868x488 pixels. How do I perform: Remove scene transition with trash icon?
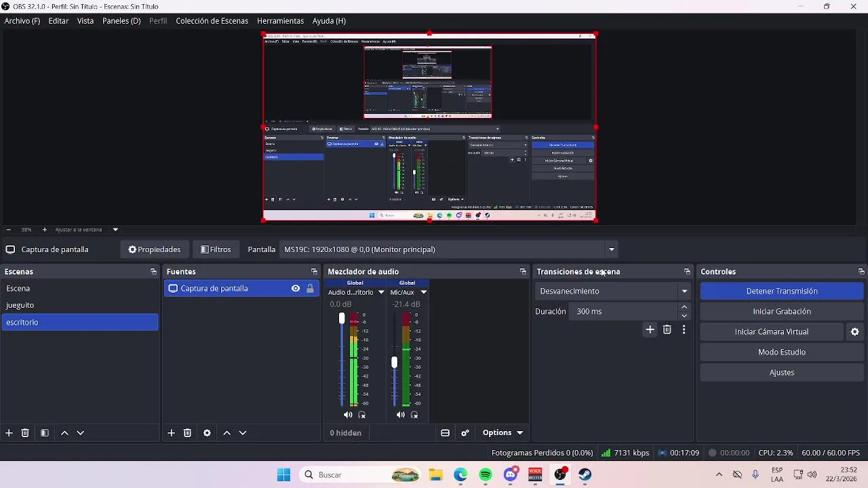click(667, 329)
